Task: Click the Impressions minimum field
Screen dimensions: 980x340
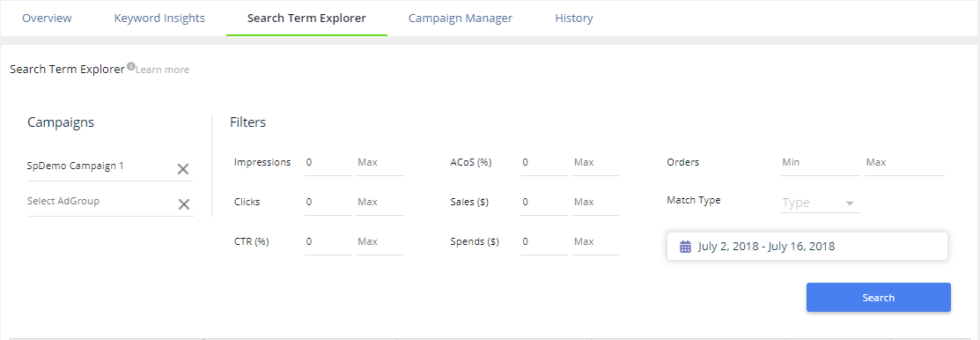Action: (328, 162)
